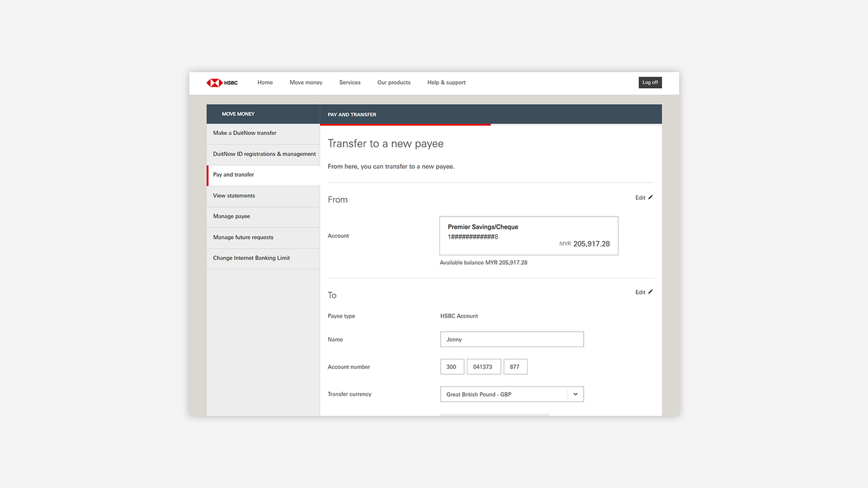The image size is (868, 488).
Task: Open Manage future requests
Action: coord(263,237)
